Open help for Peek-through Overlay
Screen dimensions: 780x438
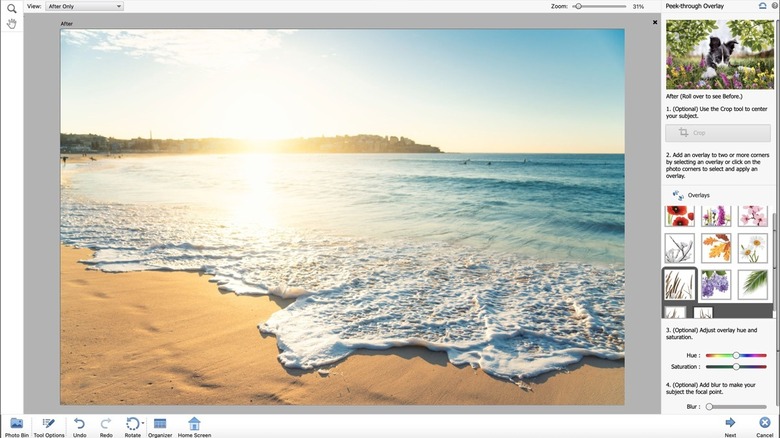click(x=774, y=6)
